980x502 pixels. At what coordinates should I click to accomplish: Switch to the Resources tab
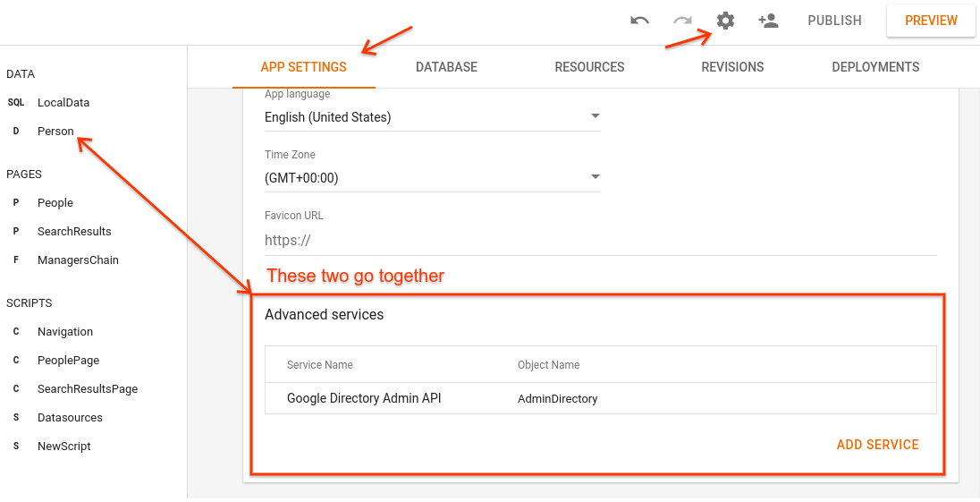point(589,67)
